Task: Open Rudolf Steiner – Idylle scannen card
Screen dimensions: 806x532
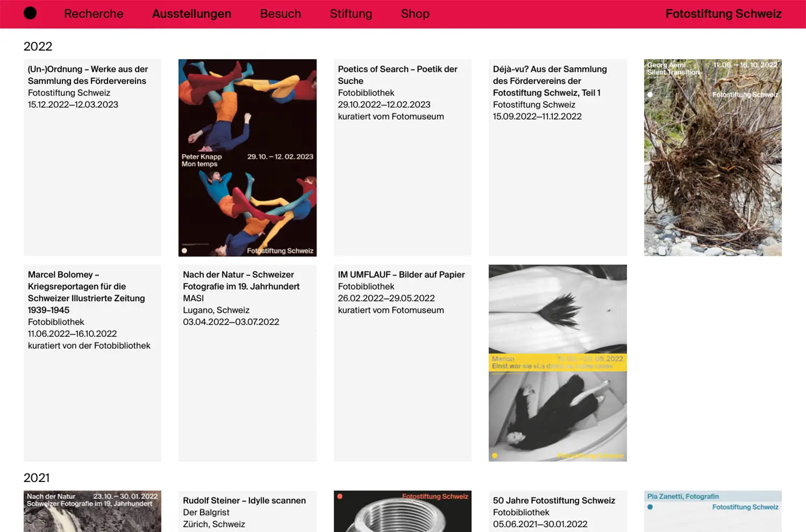Action: coord(247,511)
